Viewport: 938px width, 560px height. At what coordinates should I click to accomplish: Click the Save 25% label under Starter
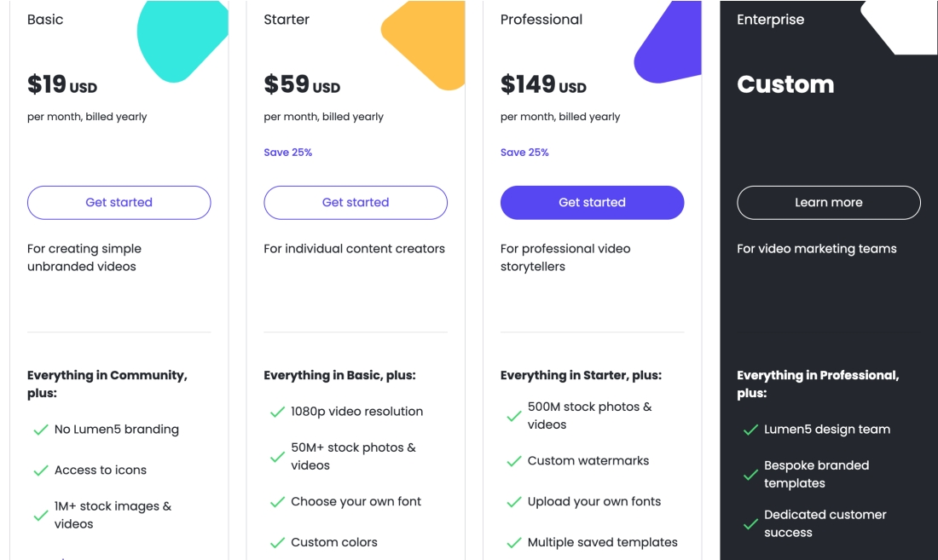point(287,153)
